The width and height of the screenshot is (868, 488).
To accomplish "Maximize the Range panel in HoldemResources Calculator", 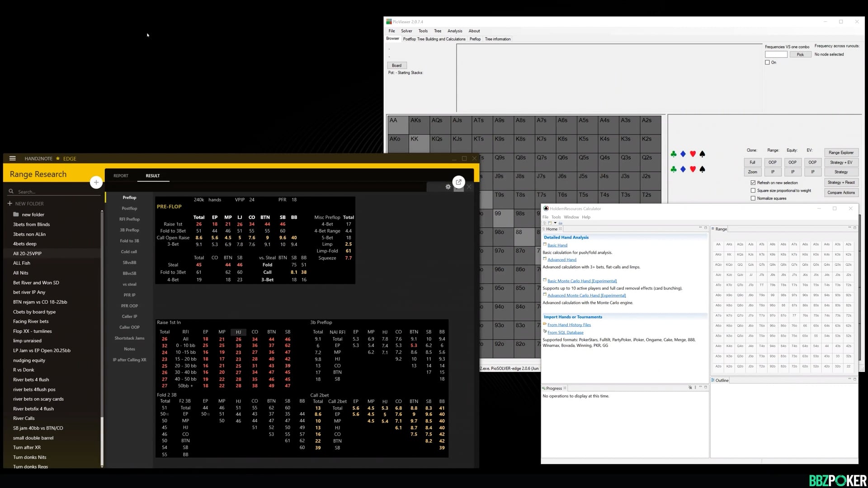I will pyautogui.click(x=854, y=228).
